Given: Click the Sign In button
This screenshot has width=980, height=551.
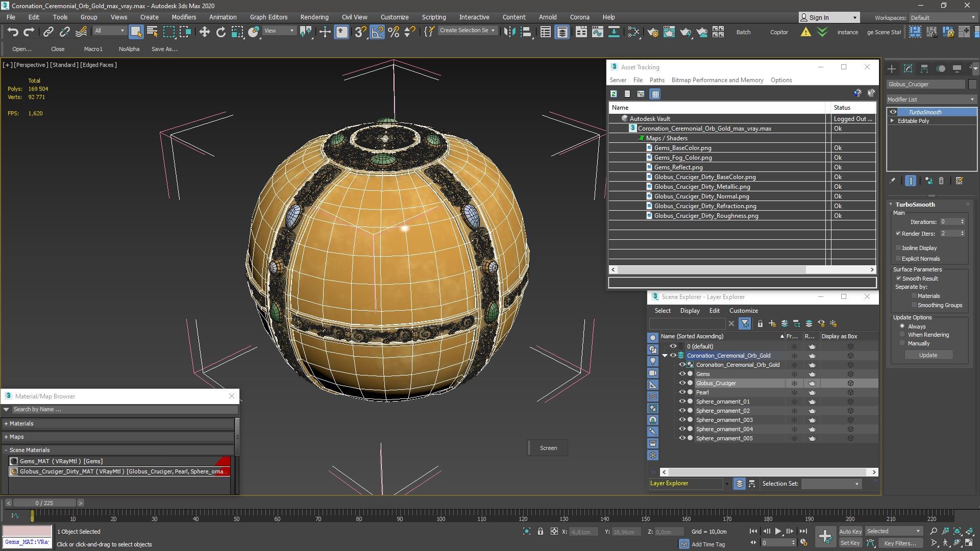Looking at the screenshot, I should click(x=829, y=17).
